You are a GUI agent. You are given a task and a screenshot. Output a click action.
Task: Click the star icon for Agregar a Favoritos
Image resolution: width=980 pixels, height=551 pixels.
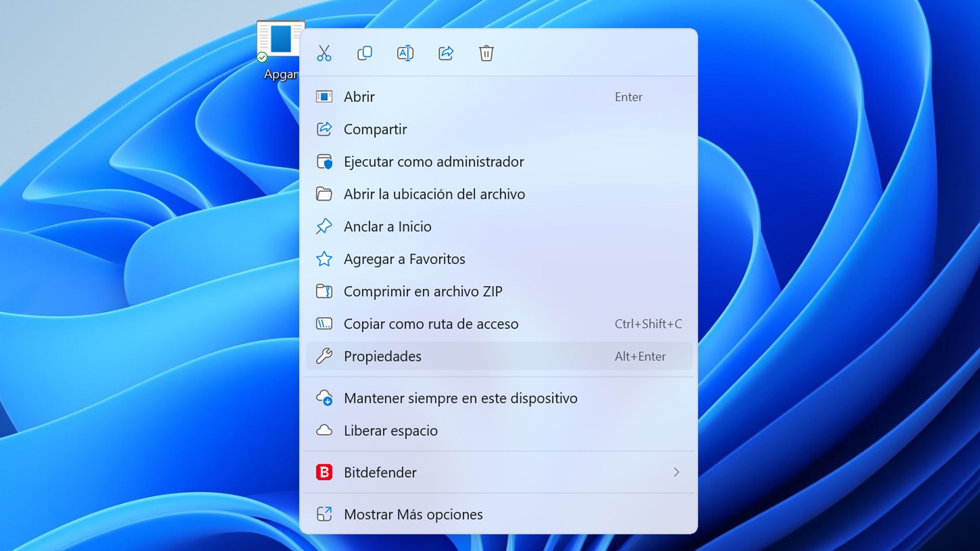[324, 259]
